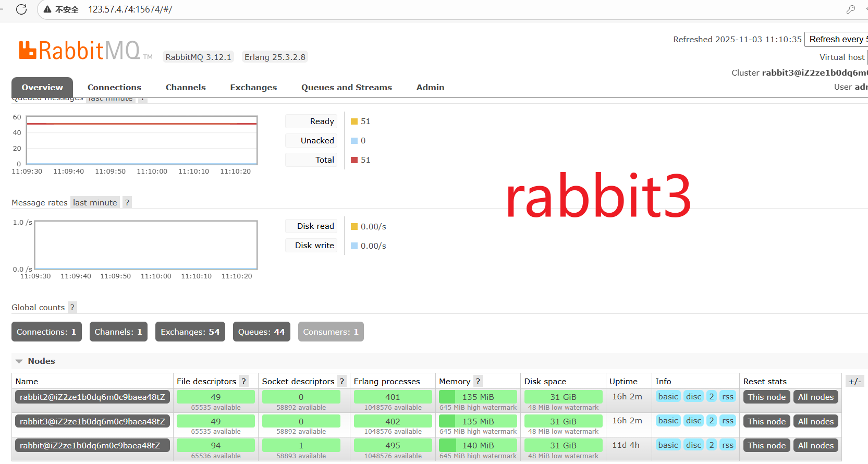Screen dimensions: 868x464
Task: Click the disc tag in rabbit row
Action: (693, 445)
